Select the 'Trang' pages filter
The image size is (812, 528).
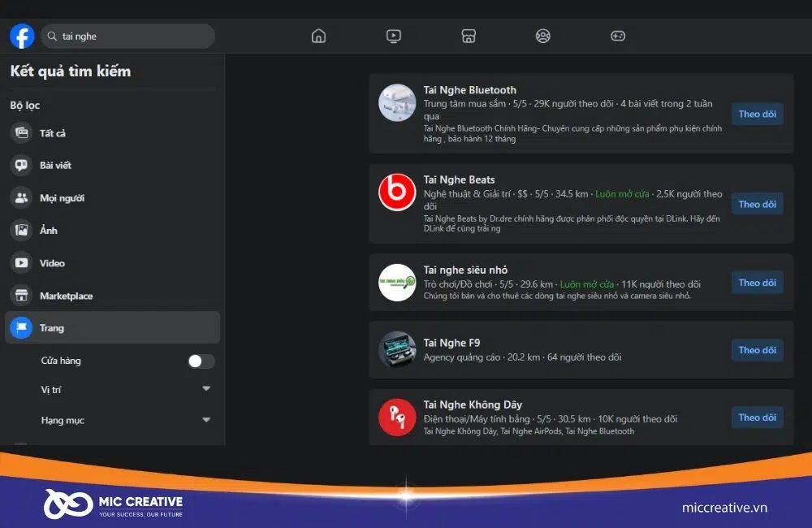[x=112, y=327]
